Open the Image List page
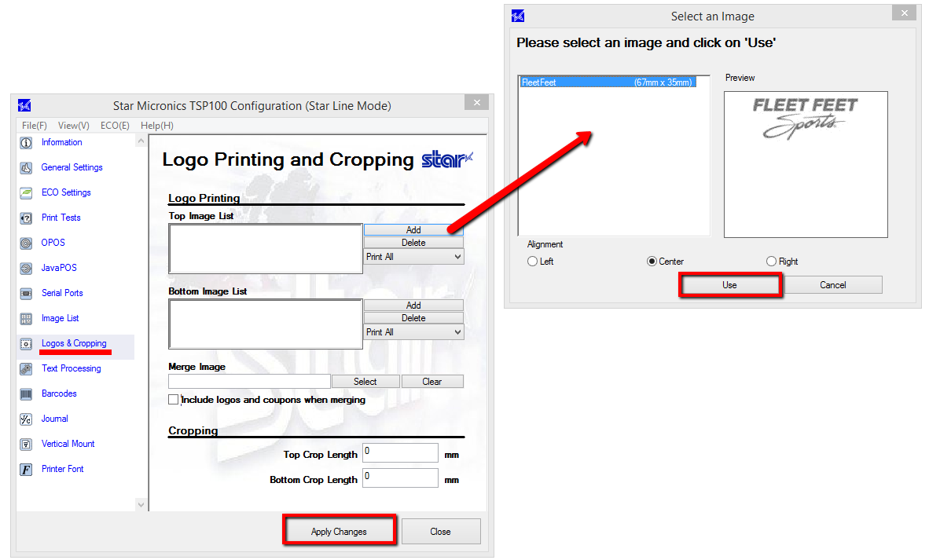 [60, 318]
